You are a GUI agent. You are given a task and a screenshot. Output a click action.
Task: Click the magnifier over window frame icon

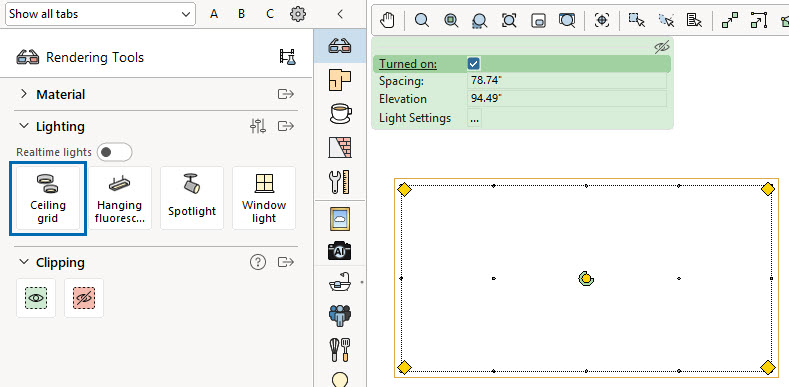point(567,20)
